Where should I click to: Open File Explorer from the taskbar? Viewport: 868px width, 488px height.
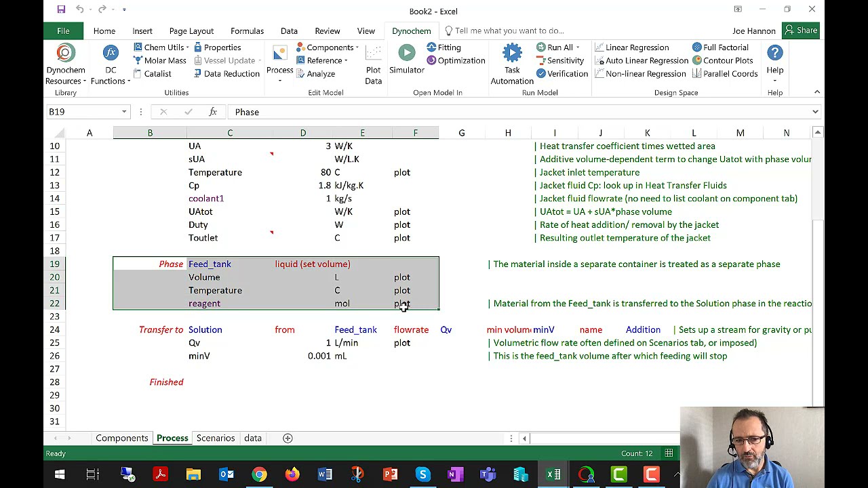coord(194,474)
